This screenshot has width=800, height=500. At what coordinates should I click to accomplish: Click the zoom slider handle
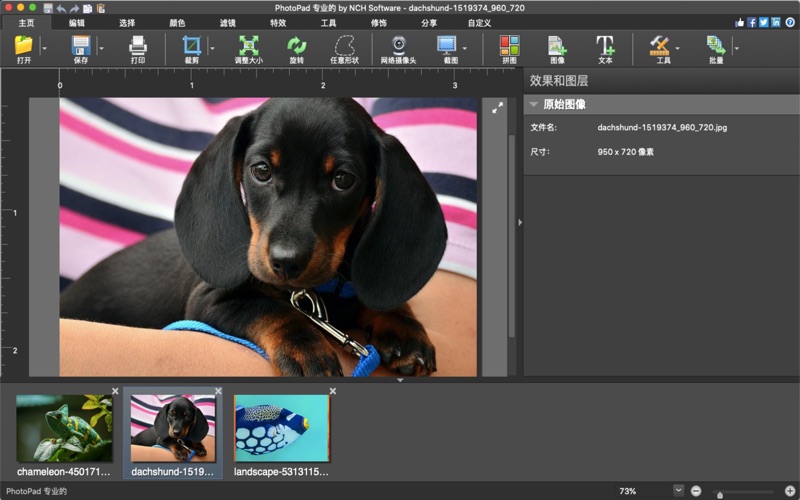[x=720, y=494]
